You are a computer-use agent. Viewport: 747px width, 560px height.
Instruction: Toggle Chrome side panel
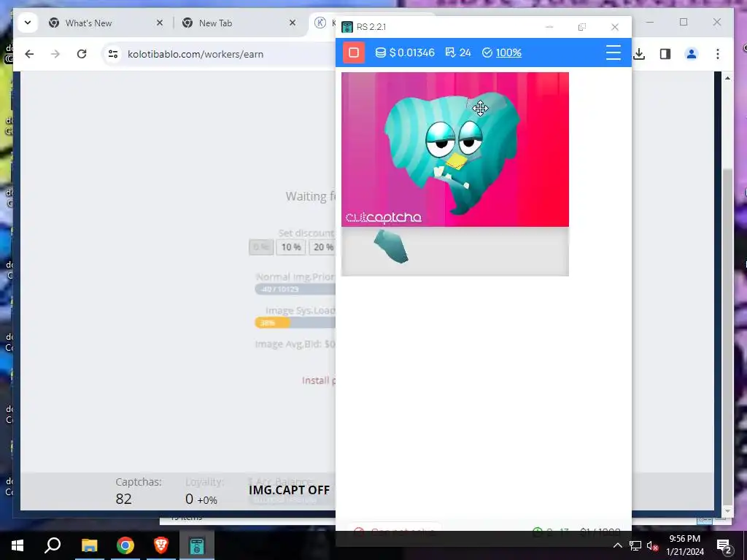665,54
